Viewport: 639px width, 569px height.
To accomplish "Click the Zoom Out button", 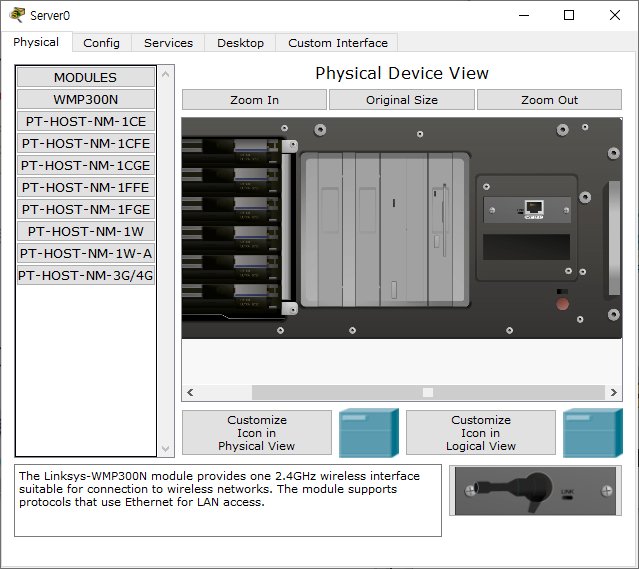I will click(x=549, y=99).
